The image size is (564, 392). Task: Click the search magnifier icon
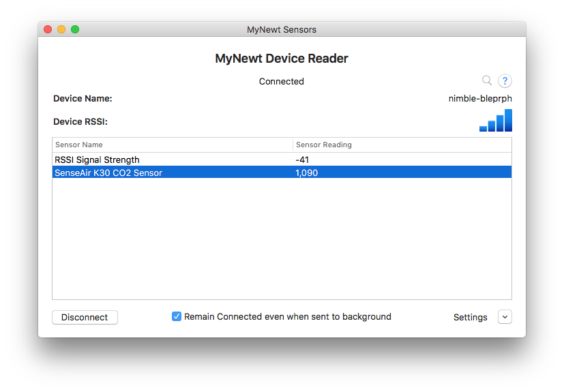[487, 80]
